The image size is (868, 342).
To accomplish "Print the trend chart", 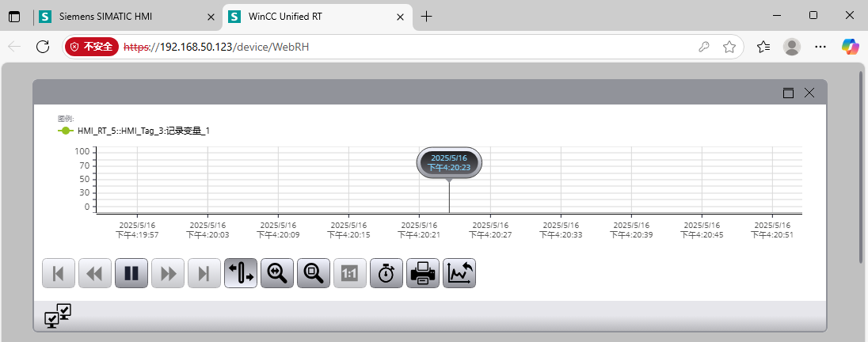I will coord(424,273).
